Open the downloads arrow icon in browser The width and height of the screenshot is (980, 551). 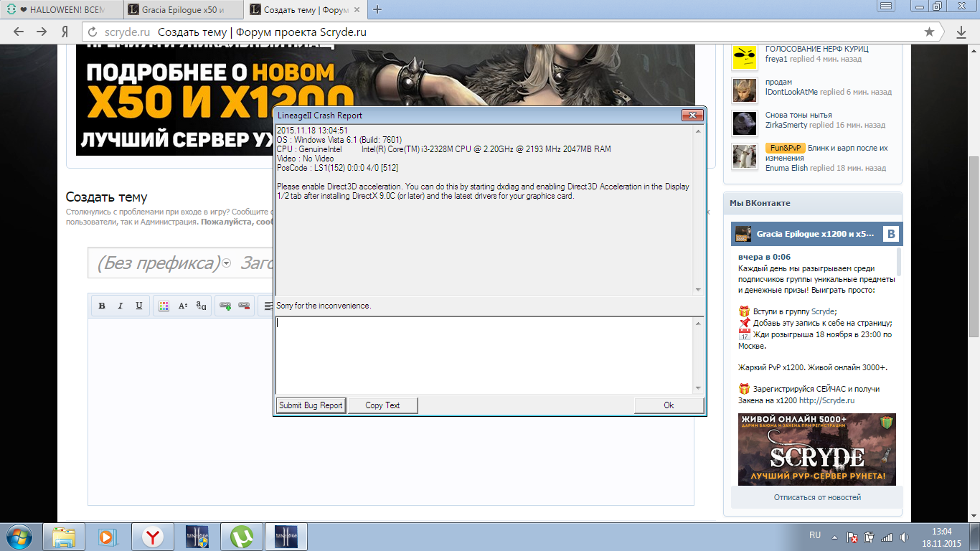(x=961, y=32)
